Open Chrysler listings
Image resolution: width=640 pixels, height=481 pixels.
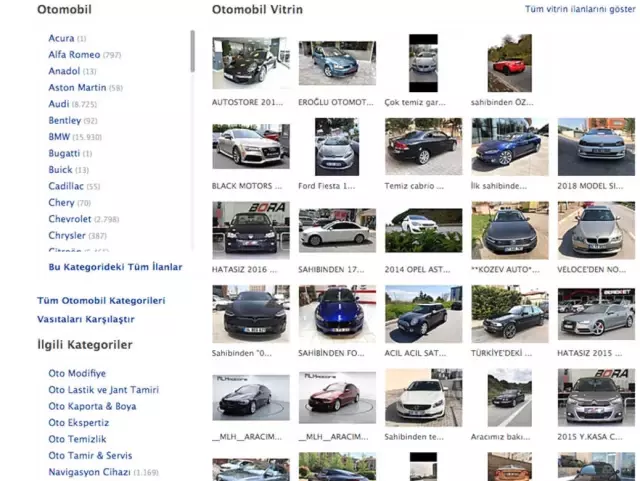67,236
